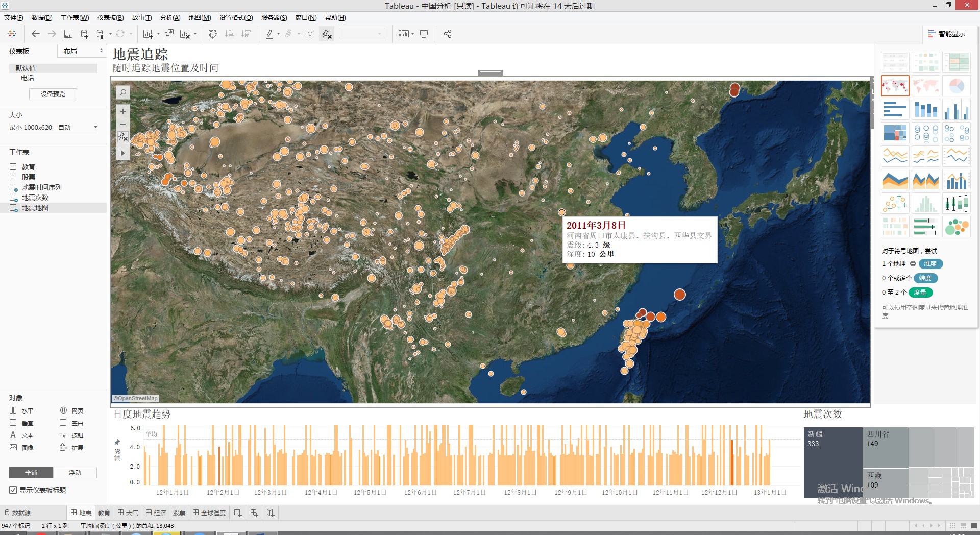Open clear sheet dropdown arrow
Image resolution: width=980 pixels, height=535 pixels.
pyautogui.click(x=195, y=34)
